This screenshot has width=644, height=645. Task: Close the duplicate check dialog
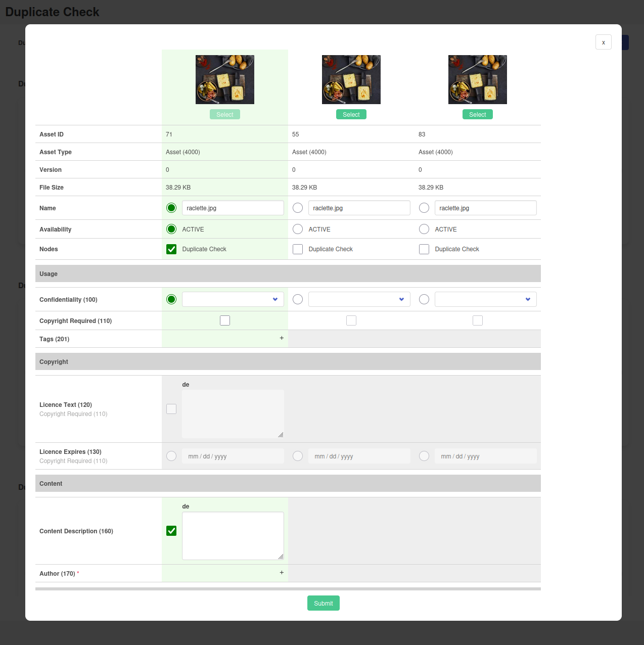click(x=603, y=42)
